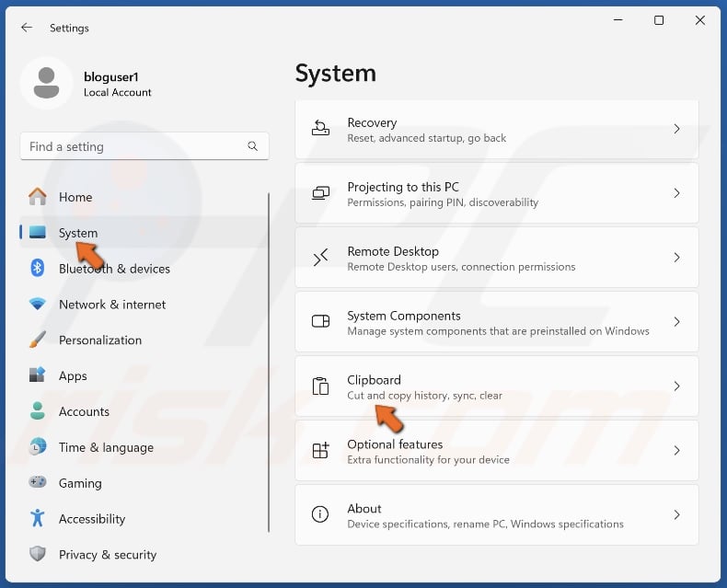Maximize the Settings window
The height and width of the screenshot is (588, 727).
659,20
